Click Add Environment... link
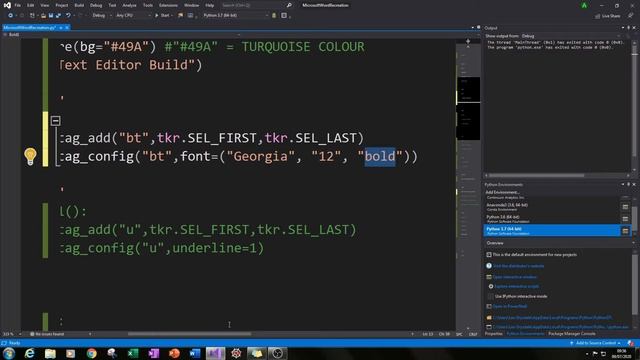Image resolution: width=640 pixels, height=360 pixels. click(x=502, y=192)
